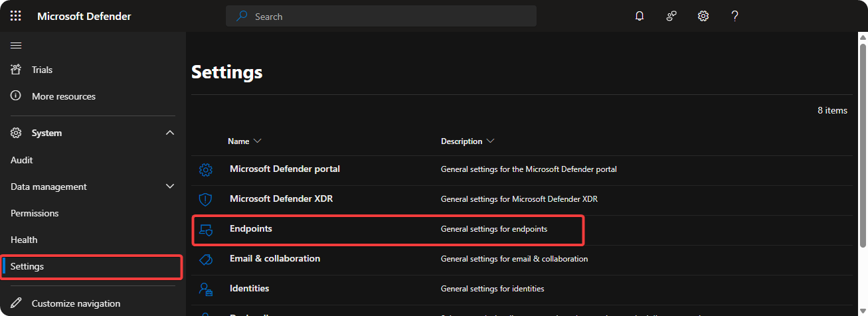The width and height of the screenshot is (868, 316).
Task: Collapse navigation with the hamburger icon
Action: pyautogui.click(x=16, y=45)
